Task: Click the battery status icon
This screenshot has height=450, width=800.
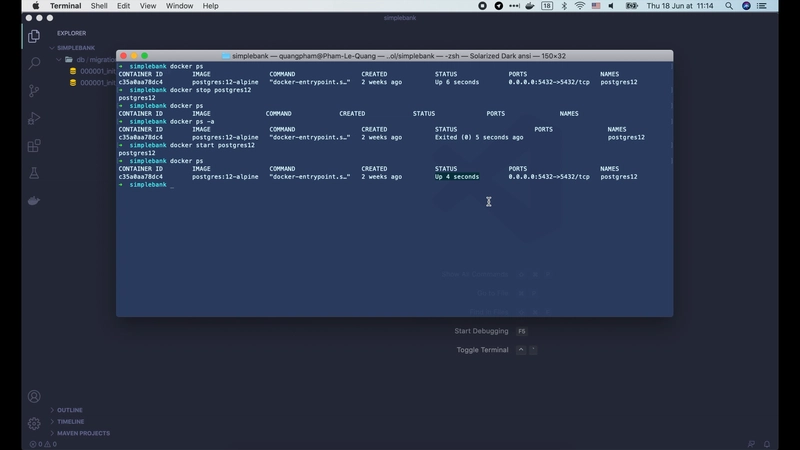Action: (x=632, y=6)
